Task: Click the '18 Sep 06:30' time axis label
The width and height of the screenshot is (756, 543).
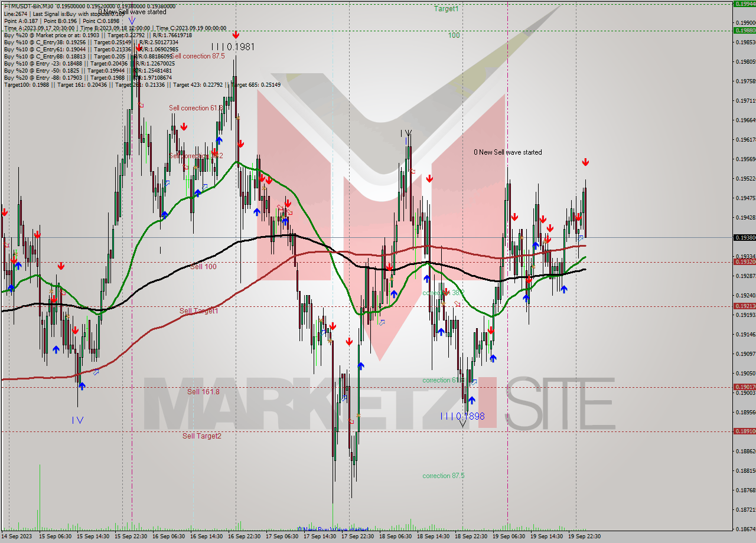Action: click(x=396, y=537)
